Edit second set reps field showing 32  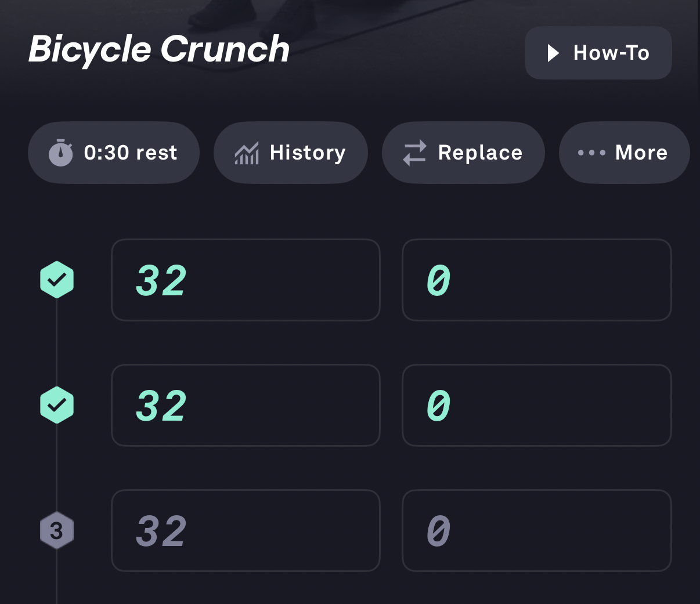246,405
